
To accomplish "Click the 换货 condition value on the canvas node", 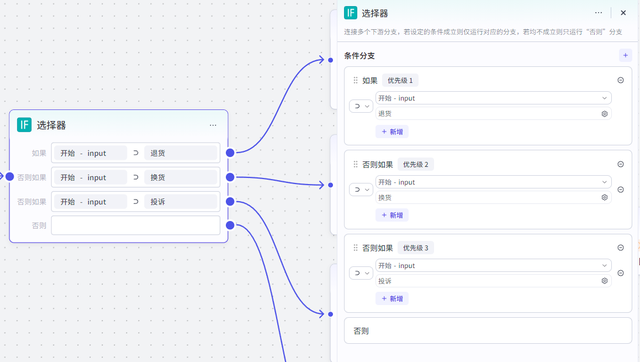I will point(181,177).
